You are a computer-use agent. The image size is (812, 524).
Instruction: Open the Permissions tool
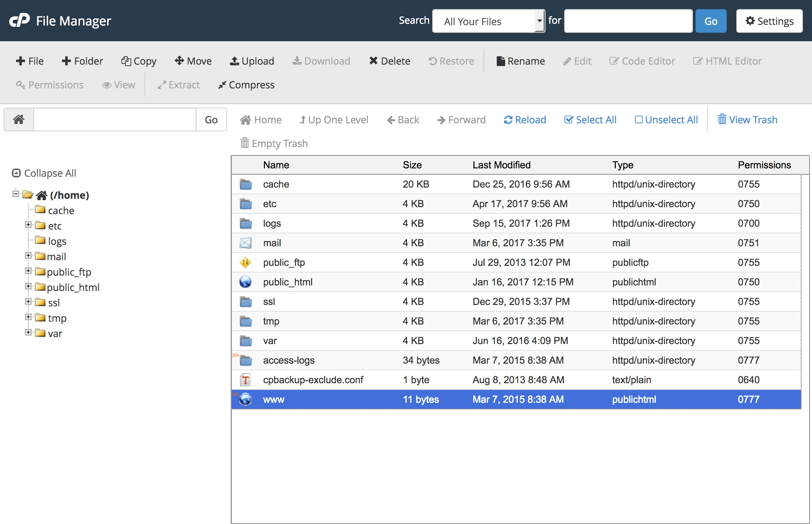coord(50,85)
